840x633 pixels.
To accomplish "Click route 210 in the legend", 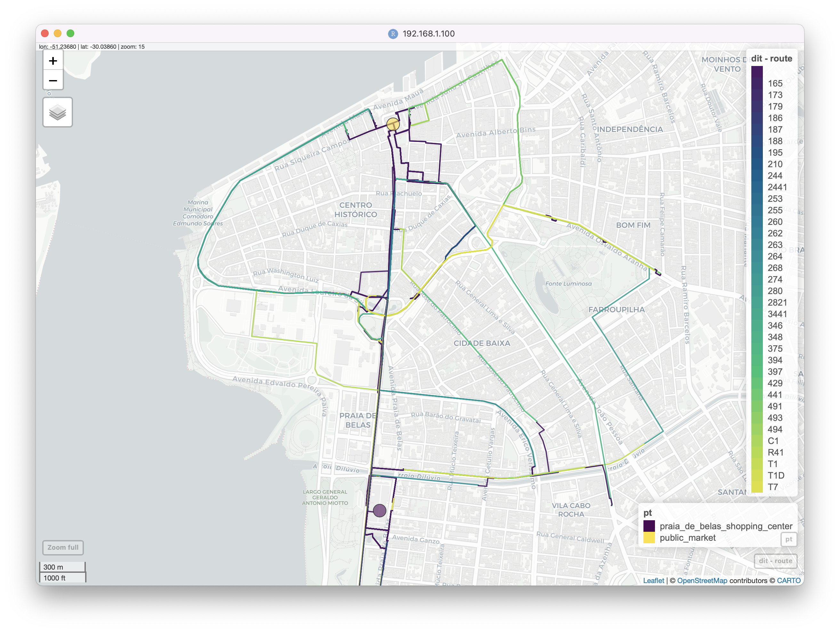I will (x=775, y=164).
